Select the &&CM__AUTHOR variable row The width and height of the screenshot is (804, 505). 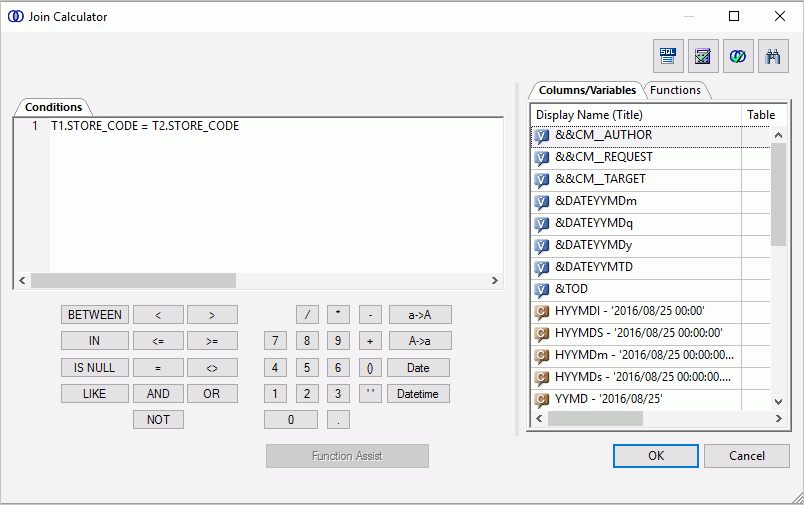coord(651,136)
